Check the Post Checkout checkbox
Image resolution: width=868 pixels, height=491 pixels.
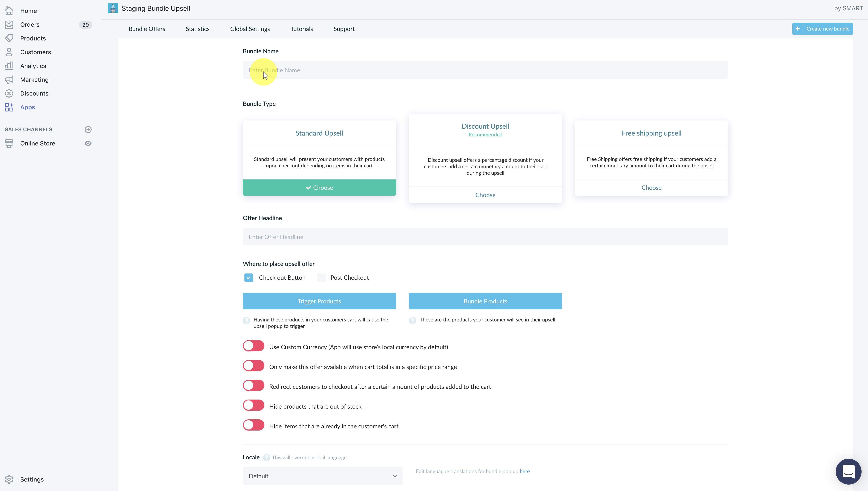coord(321,278)
